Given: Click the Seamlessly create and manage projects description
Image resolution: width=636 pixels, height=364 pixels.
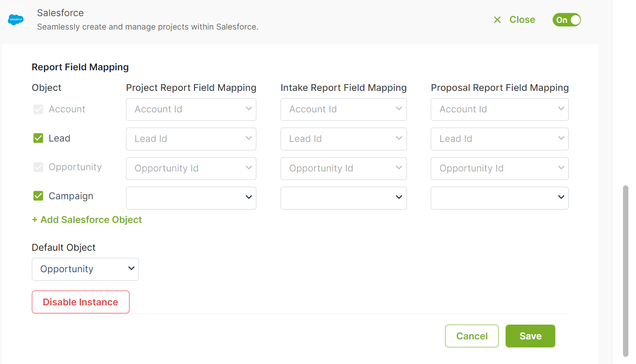Looking at the screenshot, I should [x=148, y=27].
